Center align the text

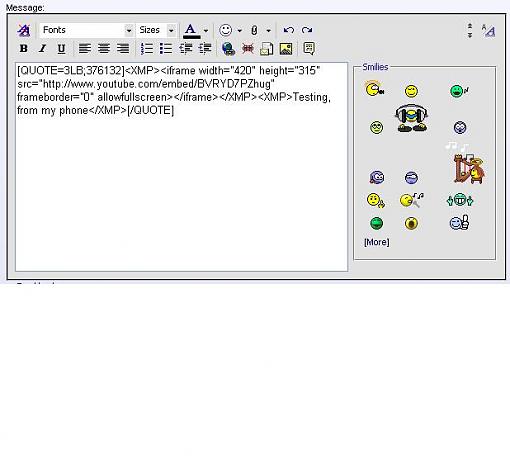pyautogui.click(x=104, y=49)
